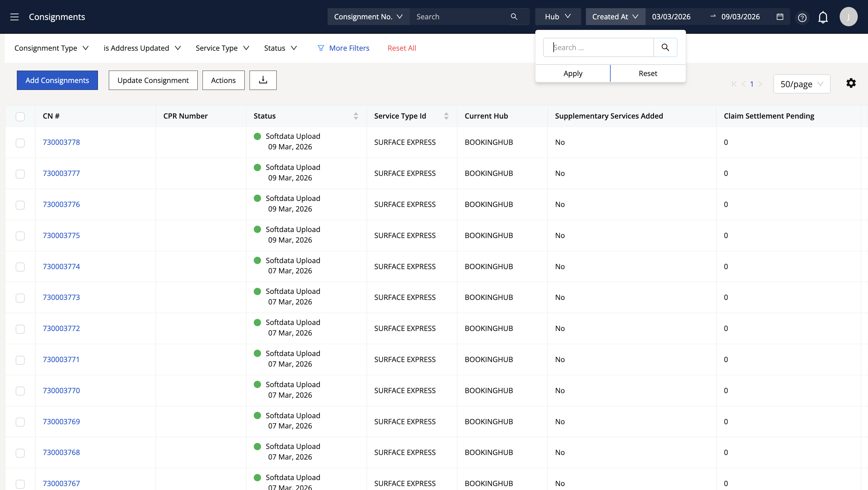Open the More Filters menu

pyautogui.click(x=343, y=48)
